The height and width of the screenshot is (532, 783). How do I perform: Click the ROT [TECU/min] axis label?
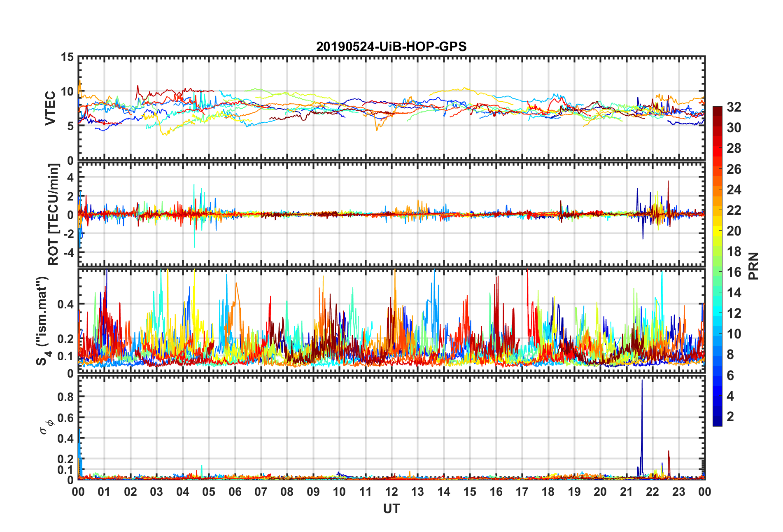pos(54,215)
